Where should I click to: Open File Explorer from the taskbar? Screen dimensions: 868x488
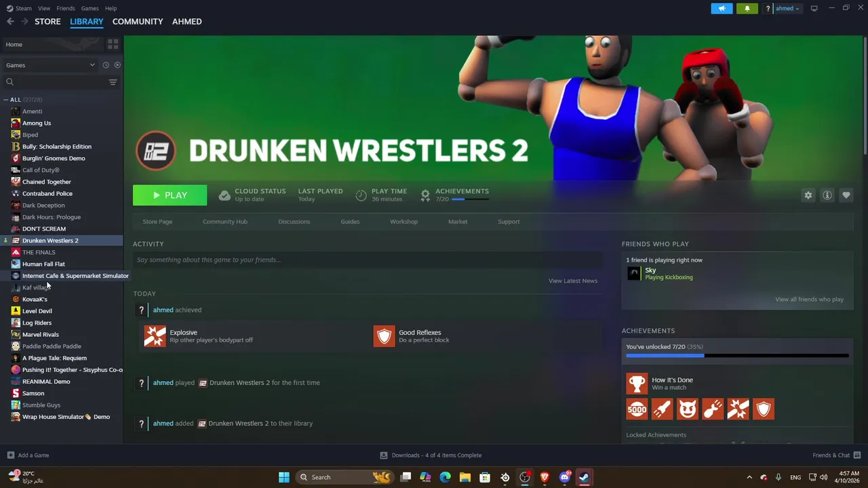pyautogui.click(x=465, y=477)
